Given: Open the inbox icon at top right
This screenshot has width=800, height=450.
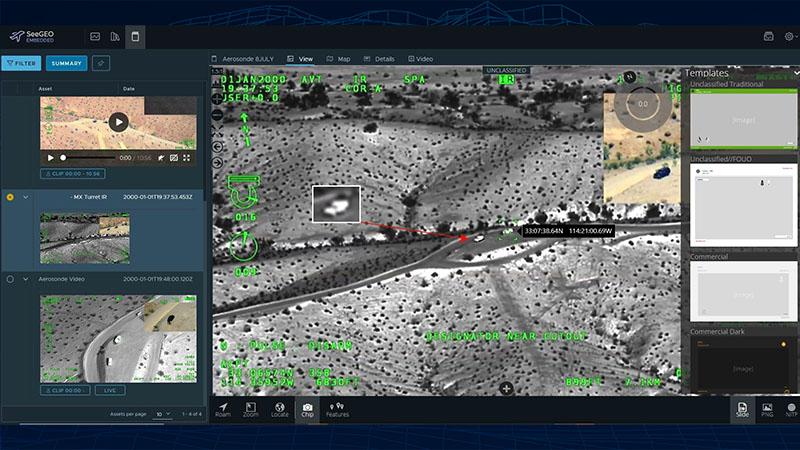Looking at the screenshot, I should (768, 37).
